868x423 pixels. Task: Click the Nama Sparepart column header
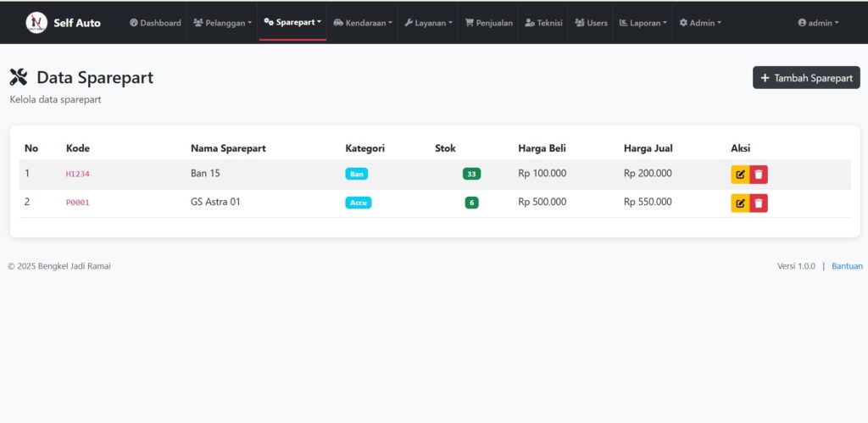pos(228,147)
